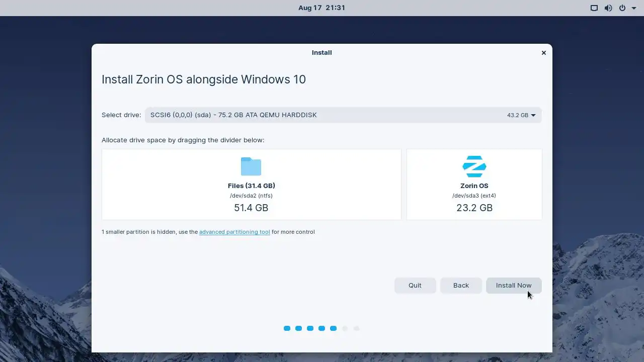Click the Zorin OS logo icon

(474, 166)
